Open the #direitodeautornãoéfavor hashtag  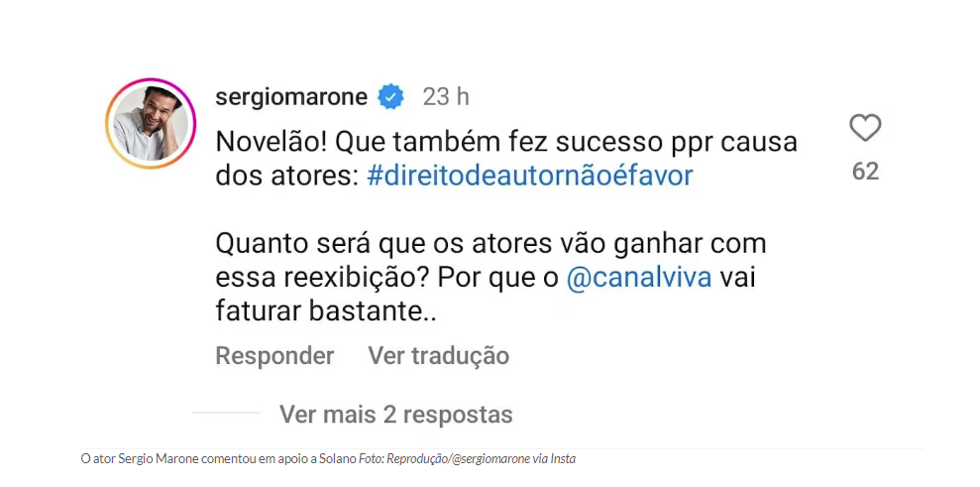pos(530,176)
